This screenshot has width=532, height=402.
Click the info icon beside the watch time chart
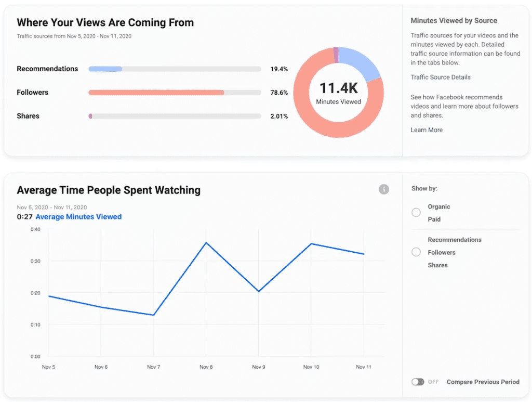pos(384,189)
